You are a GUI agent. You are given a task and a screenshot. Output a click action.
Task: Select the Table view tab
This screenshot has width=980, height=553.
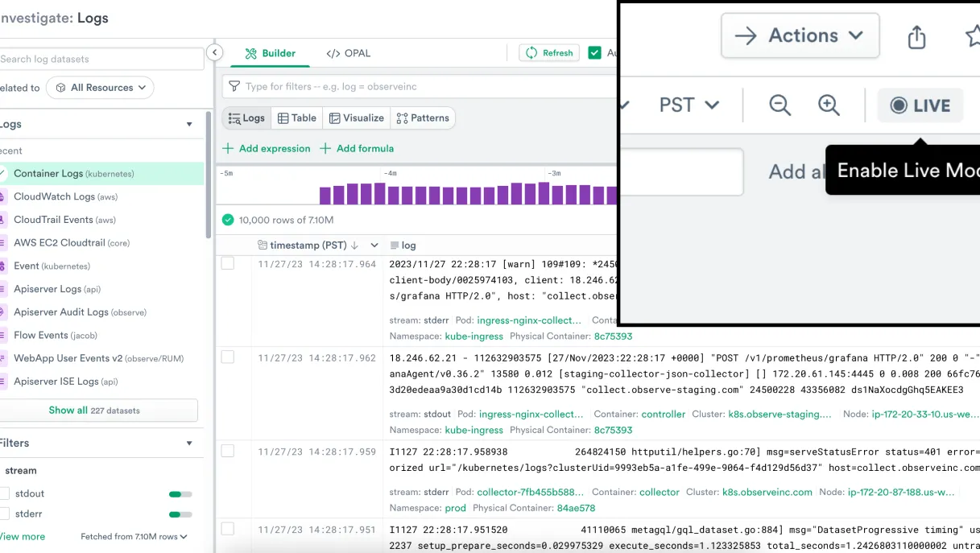[x=297, y=118]
